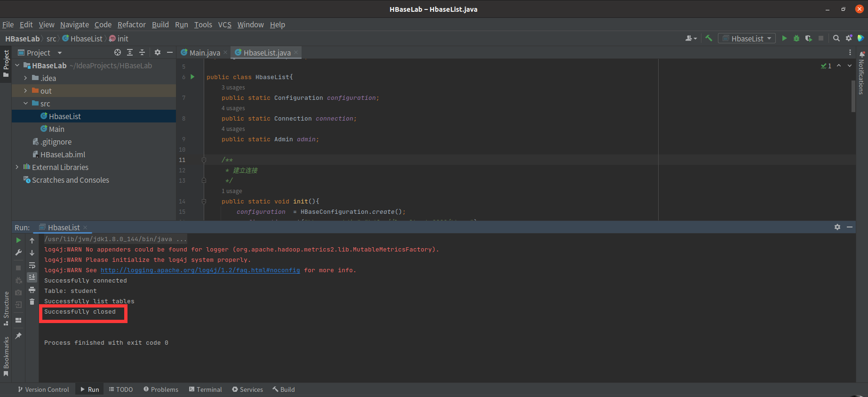
Task: Open the File menu
Action: pyautogui.click(x=8, y=24)
